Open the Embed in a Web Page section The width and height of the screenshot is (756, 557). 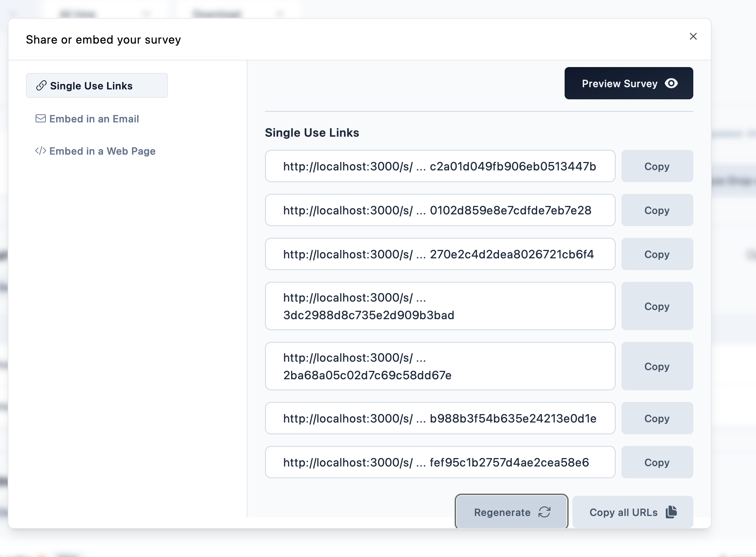point(103,151)
